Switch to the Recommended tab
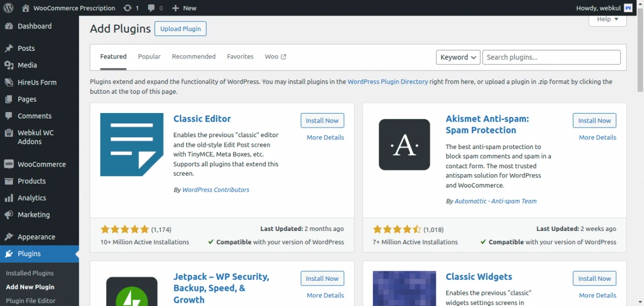The image size is (644, 306). coord(194,57)
